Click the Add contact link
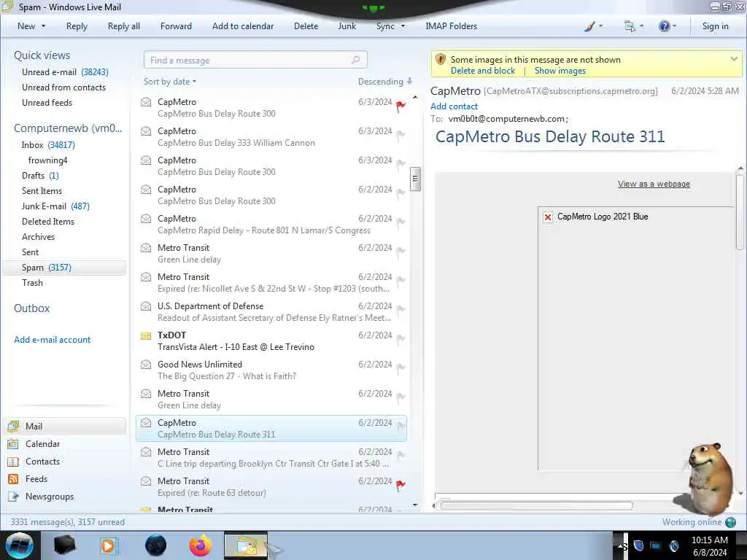Image resolution: width=747 pixels, height=560 pixels. [x=454, y=106]
